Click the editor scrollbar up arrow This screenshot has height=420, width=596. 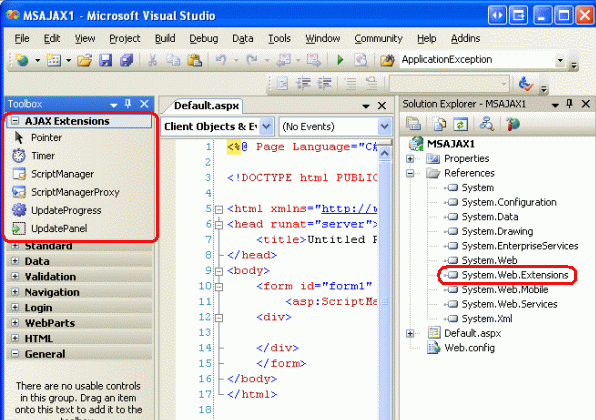pyautogui.click(x=385, y=153)
